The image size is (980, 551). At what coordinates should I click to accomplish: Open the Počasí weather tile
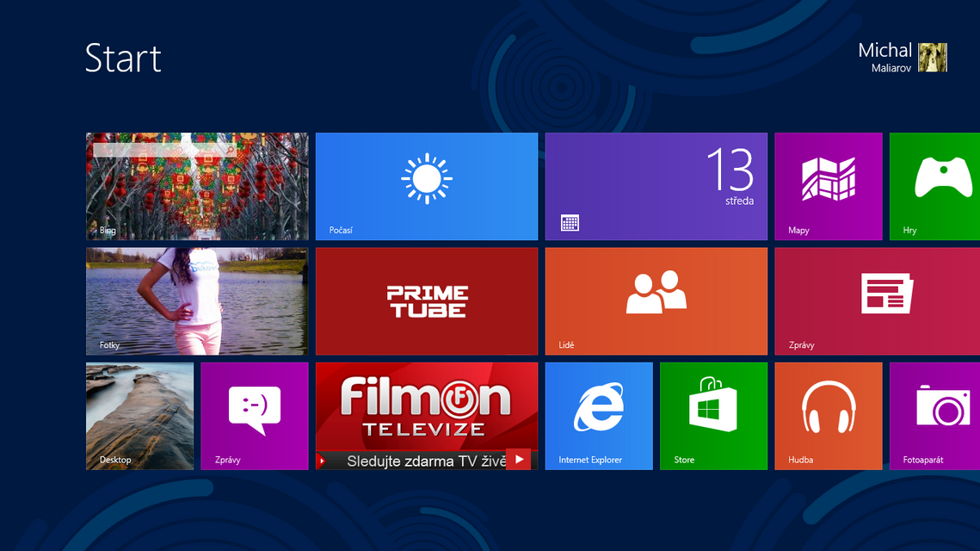[427, 186]
